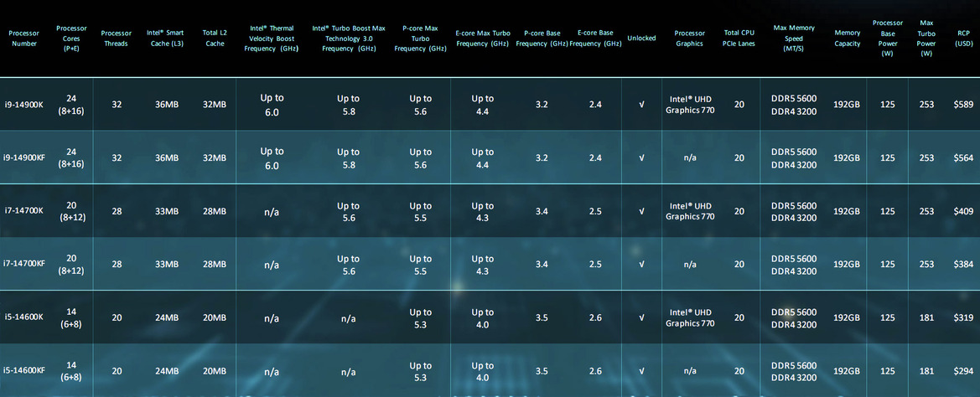This screenshot has height=397, width=980.
Task: Click the Intel Smart Cache (L3) header
Action: tap(165, 39)
